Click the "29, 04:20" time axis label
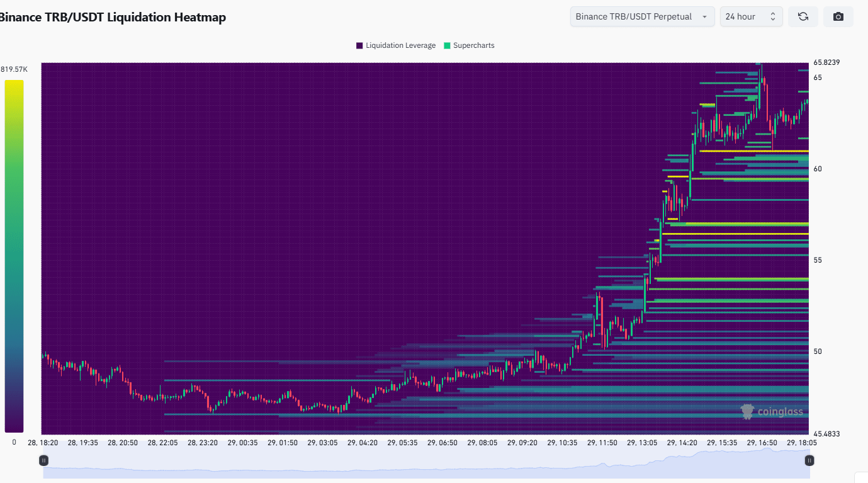 (x=363, y=443)
